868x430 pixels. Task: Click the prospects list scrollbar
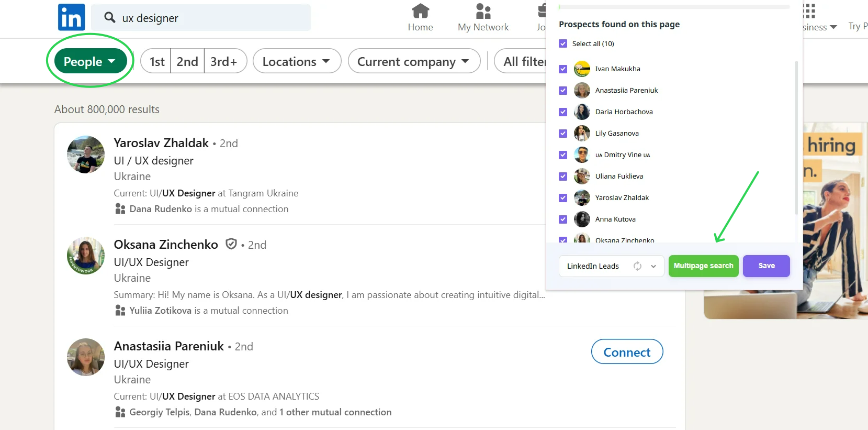coord(796,138)
